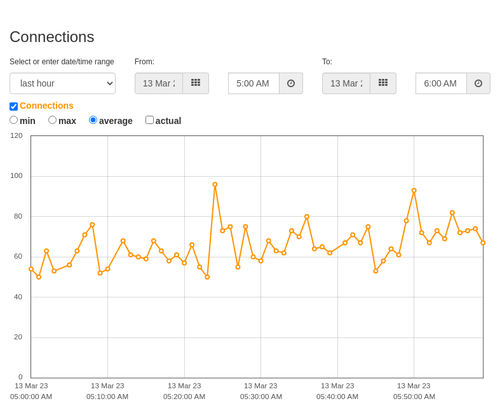
Task: Open the 'last hour' range dropdown
Action: pos(63,83)
